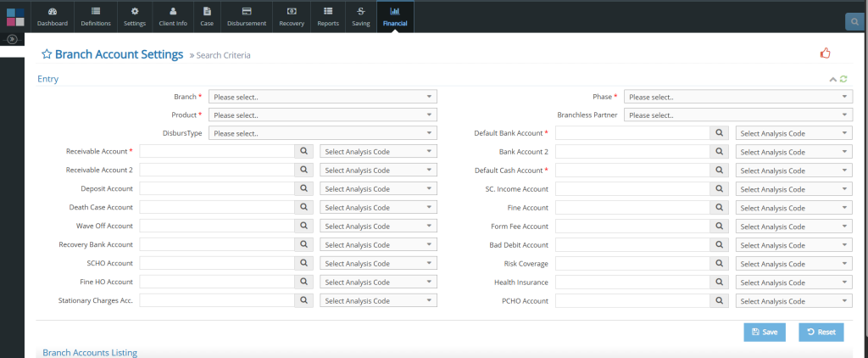Open the Branch dropdown

[x=322, y=97]
